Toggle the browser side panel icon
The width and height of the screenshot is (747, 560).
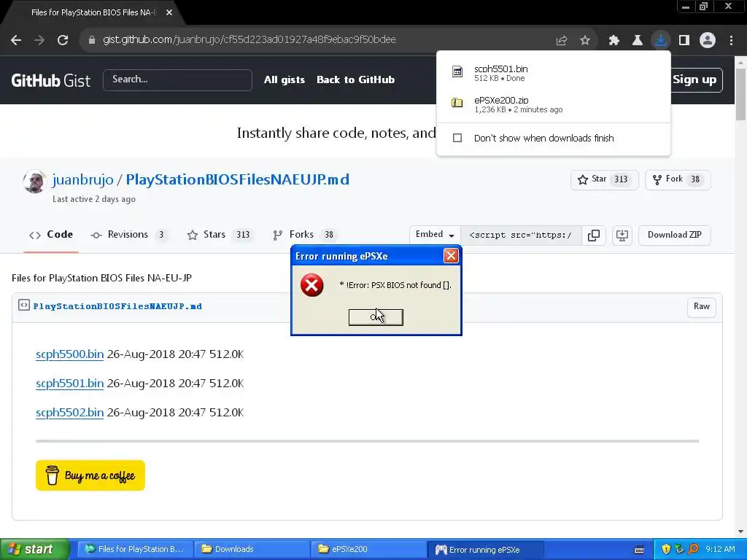point(684,41)
